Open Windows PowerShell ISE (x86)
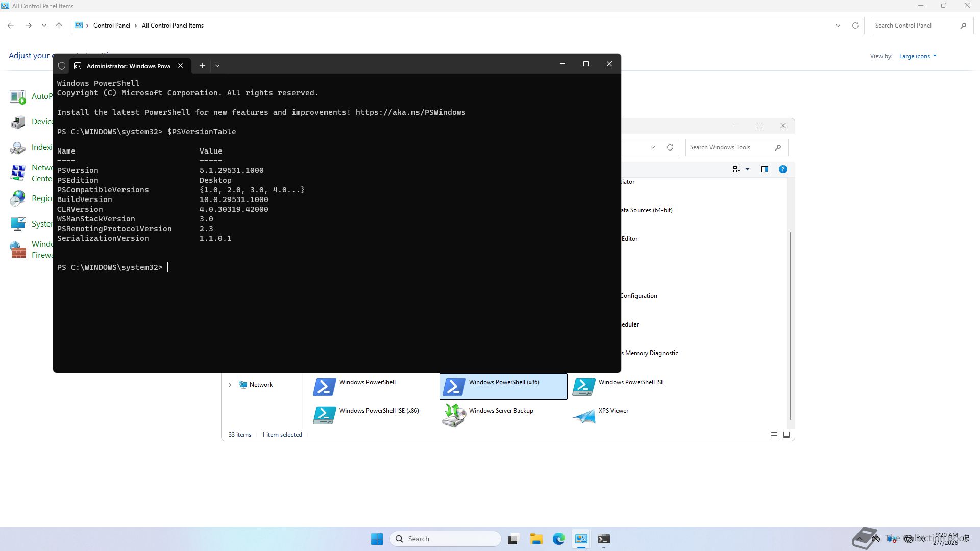 pos(324,415)
